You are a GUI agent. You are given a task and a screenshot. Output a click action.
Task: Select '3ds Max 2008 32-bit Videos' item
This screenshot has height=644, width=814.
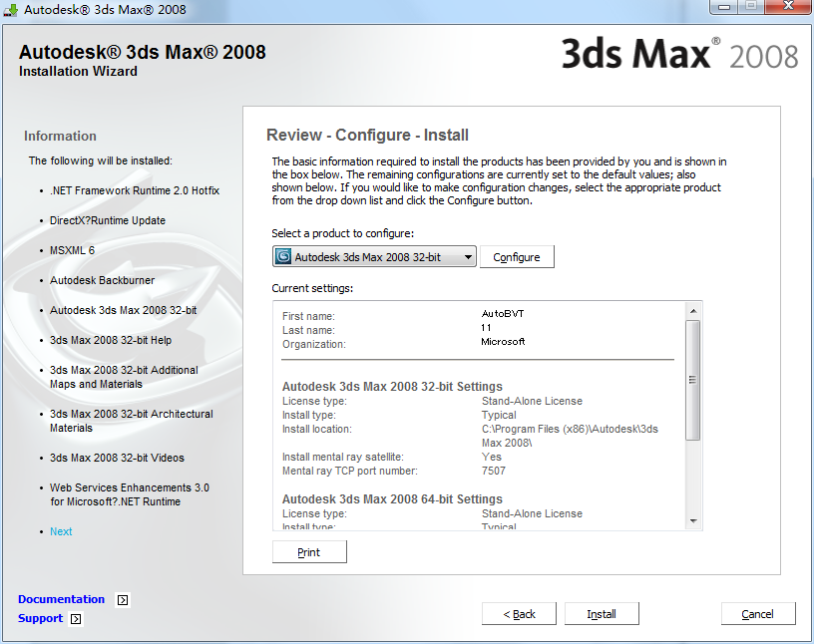[x=117, y=458]
